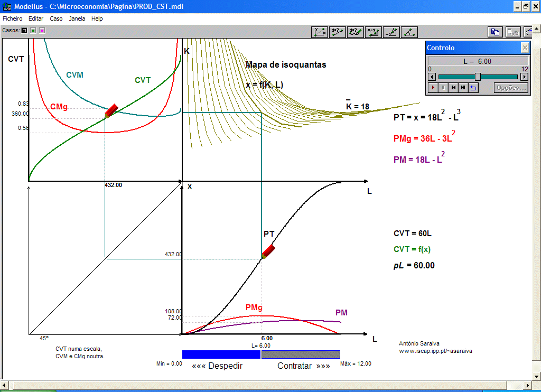Open the Janela menu

click(77, 18)
